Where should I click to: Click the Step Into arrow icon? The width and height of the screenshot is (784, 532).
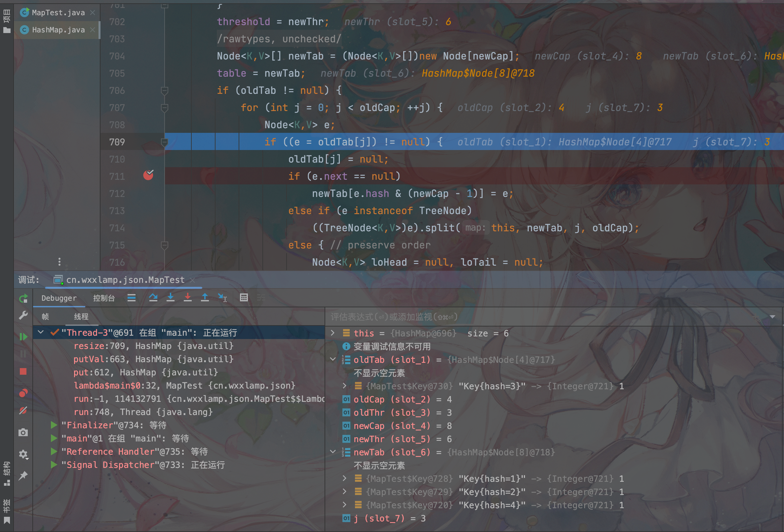[170, 297]
